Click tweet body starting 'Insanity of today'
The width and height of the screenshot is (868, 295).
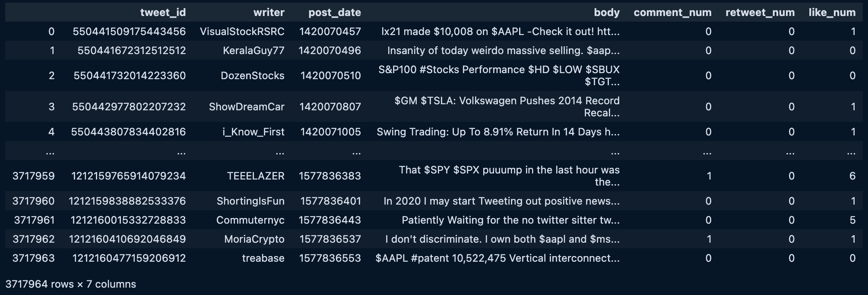point(503,51)
